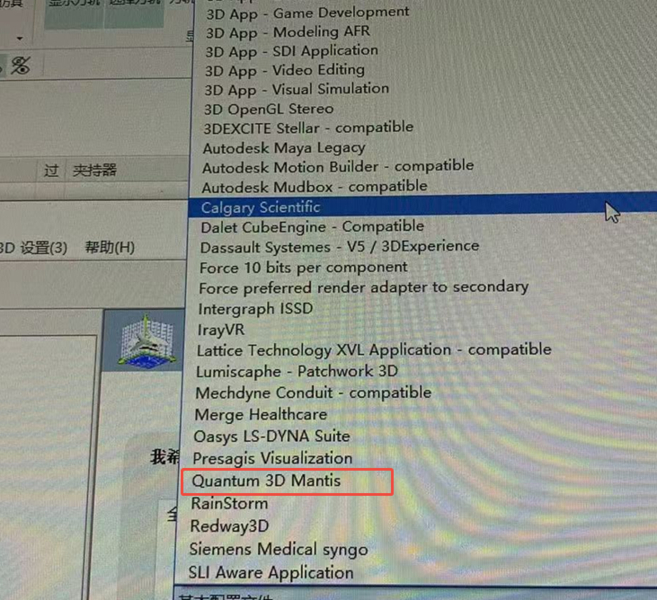This screenshot has height=600, width=657.
Task: Select highlighted Calgary Scientific entry
Action: [x=422, y=206]
